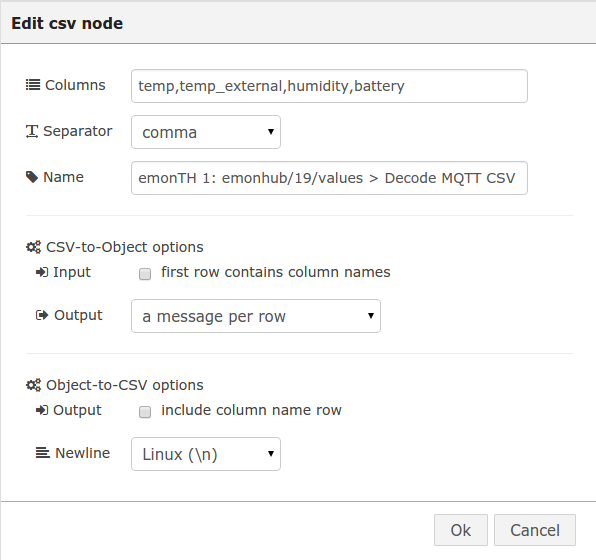
Task: Dismiss the dialog with Cancel
Action: (535, 530)
